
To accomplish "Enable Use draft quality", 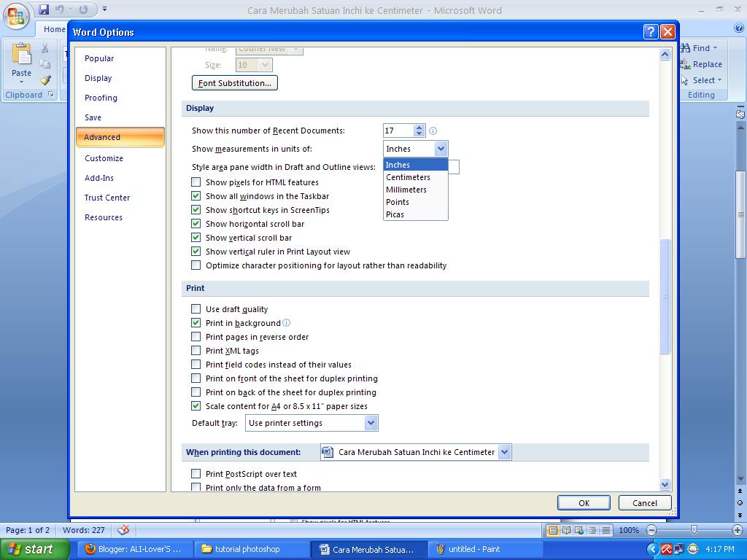I will 196,308.
